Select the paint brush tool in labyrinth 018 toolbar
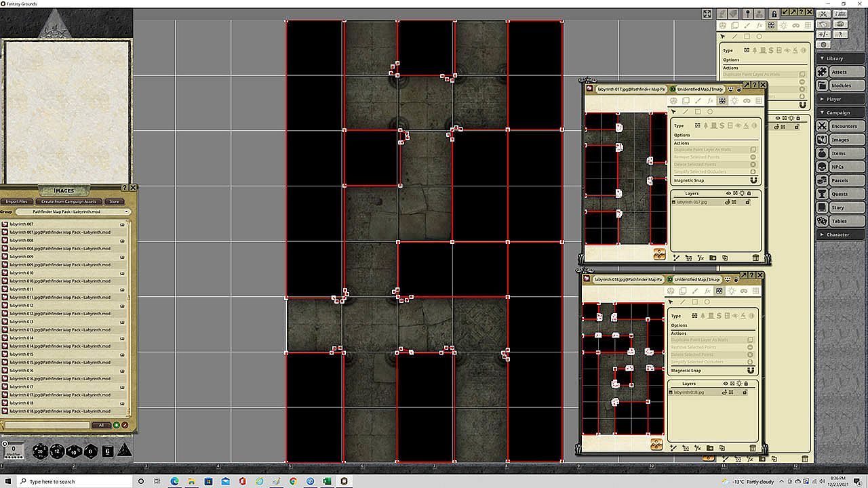This screenshot has height=488, width=868. [695, 291]
